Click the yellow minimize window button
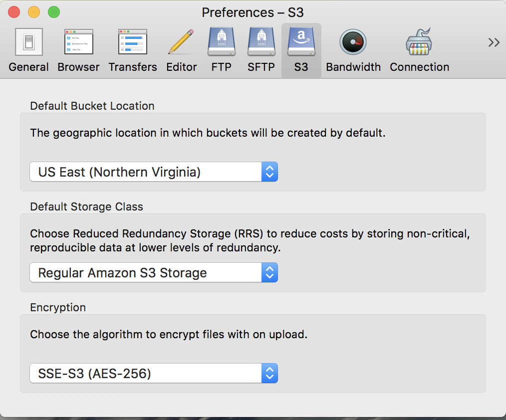506x420 pixels. point(34,12)
